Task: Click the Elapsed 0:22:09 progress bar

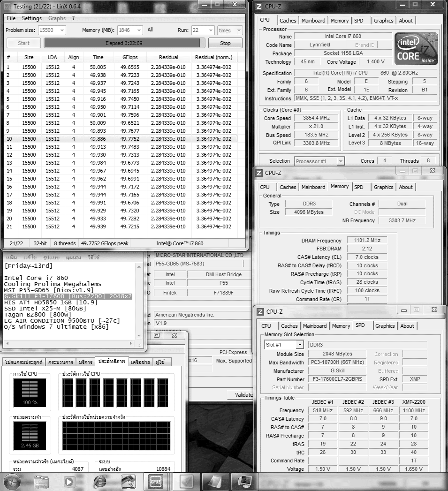Action: (124, 43)
